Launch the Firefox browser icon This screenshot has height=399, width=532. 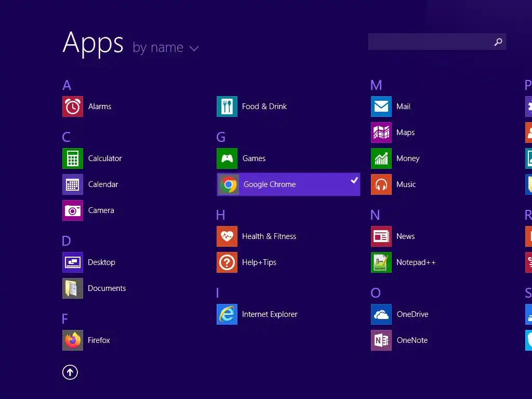coord(73,340)
